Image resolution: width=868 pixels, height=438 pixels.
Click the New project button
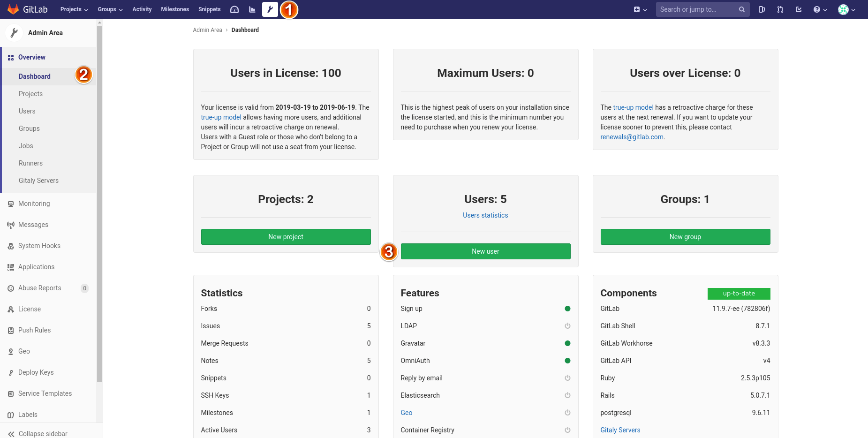click(286, 237)
